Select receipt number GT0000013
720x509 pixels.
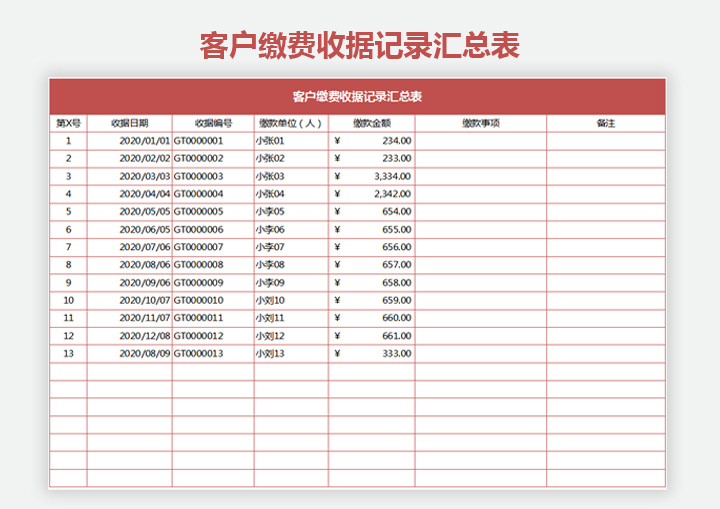coord(198,354)
